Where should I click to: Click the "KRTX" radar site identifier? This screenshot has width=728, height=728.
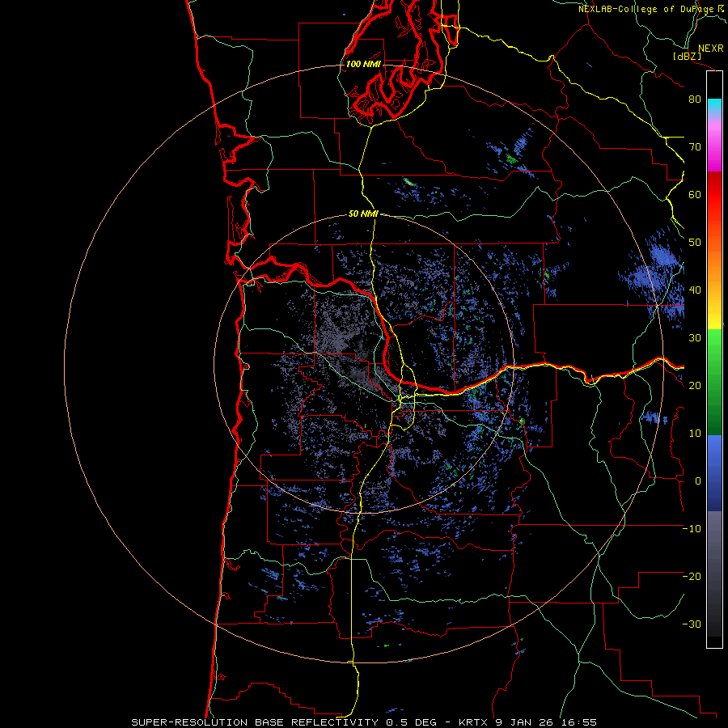(x=472, y=722)
